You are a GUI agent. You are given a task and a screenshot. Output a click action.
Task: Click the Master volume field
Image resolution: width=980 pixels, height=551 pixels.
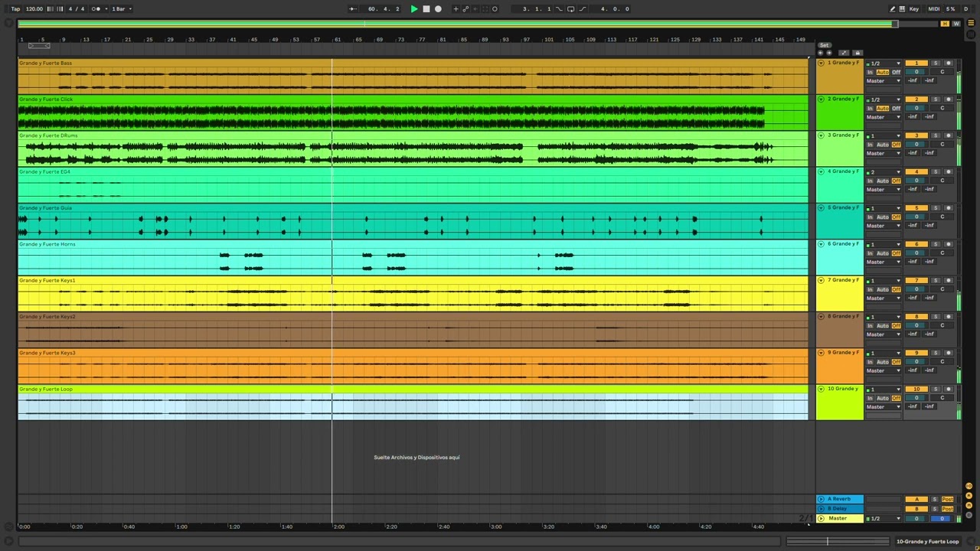coord(916,519)
